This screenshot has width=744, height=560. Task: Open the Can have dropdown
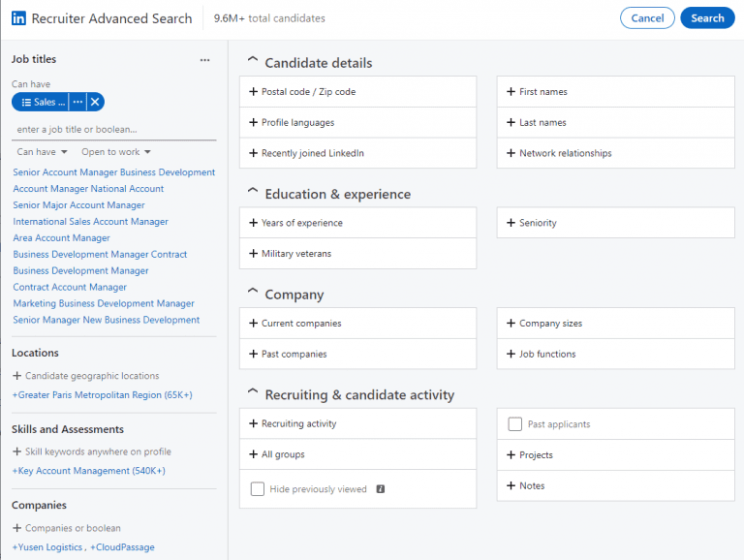point(42,152)
